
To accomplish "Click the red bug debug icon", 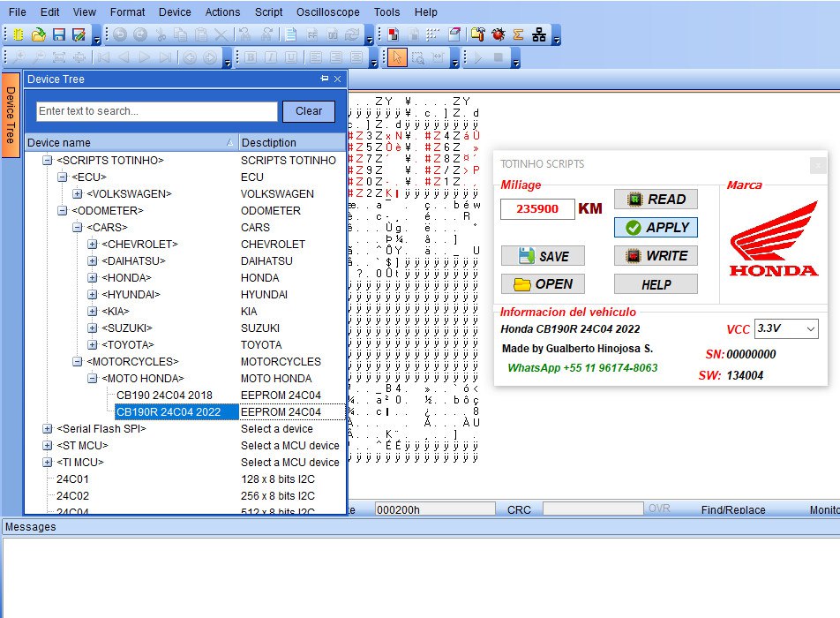I will 499,34.
